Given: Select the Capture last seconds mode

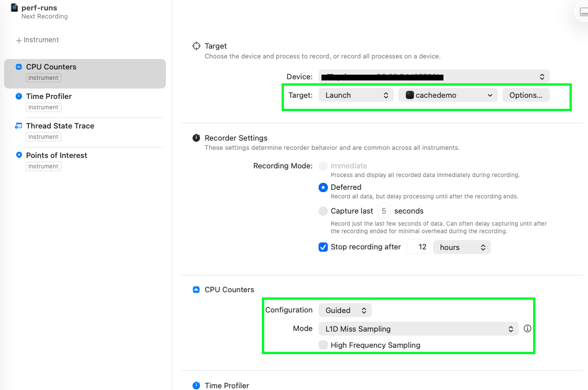Looking at the screenshot, I should 323,211.
